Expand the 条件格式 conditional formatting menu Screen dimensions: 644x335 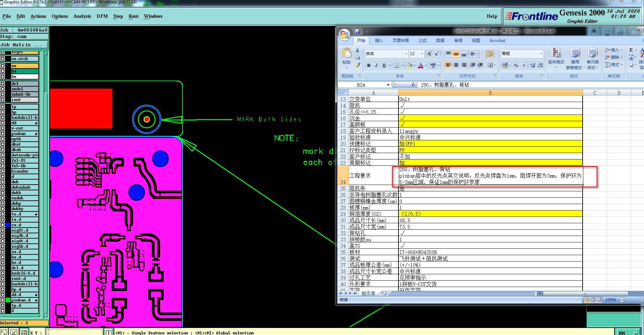point(556,58)
